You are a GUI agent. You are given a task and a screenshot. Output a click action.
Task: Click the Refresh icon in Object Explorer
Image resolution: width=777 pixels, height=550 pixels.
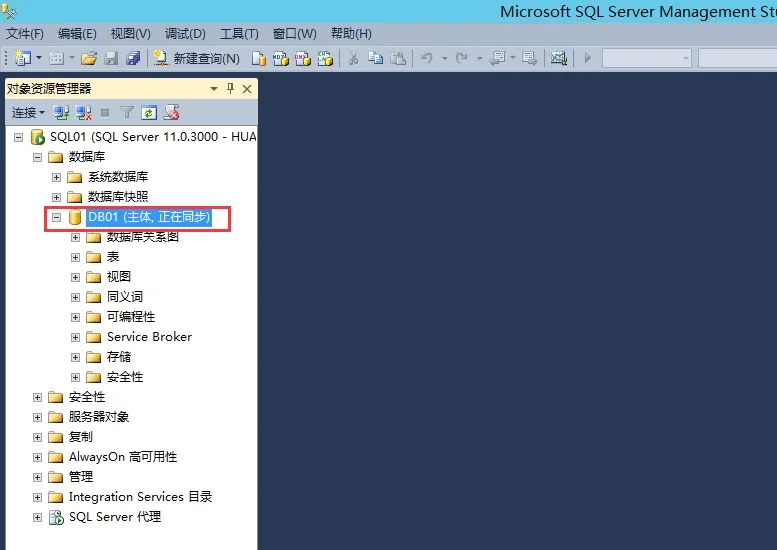149,113
